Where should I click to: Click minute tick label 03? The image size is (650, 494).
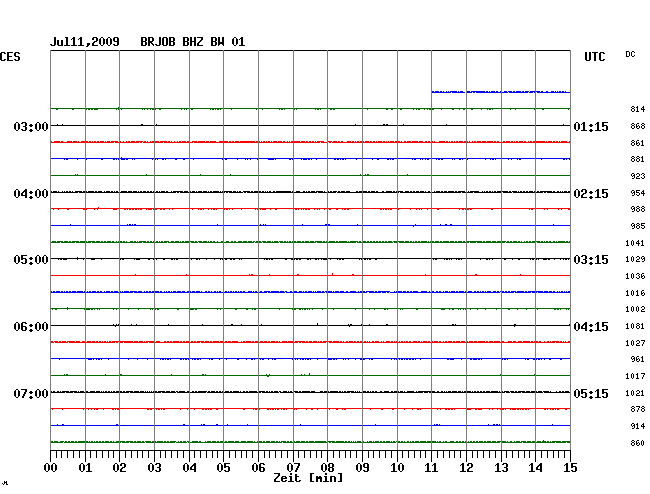pyautogui.click(x=154, y=468)
